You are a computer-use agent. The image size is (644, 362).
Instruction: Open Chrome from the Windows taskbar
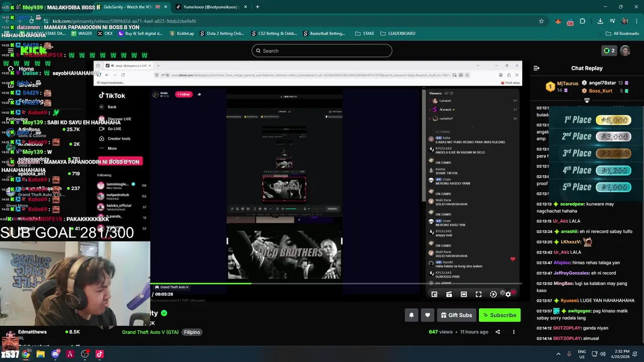point(26,354)
